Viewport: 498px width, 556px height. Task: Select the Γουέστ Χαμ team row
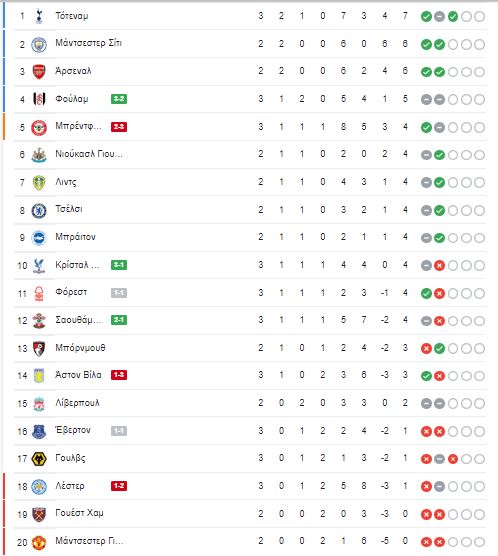(x=250, y=514)
